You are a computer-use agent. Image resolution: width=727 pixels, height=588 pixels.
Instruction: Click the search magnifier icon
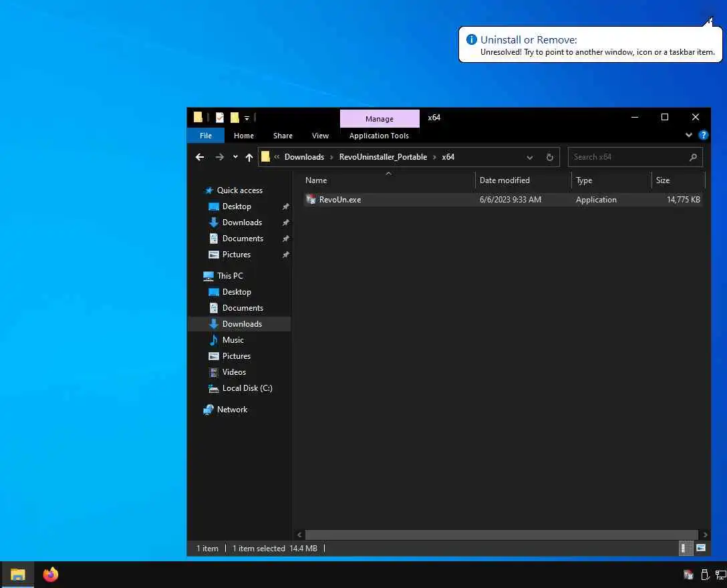tap(693, 157)
